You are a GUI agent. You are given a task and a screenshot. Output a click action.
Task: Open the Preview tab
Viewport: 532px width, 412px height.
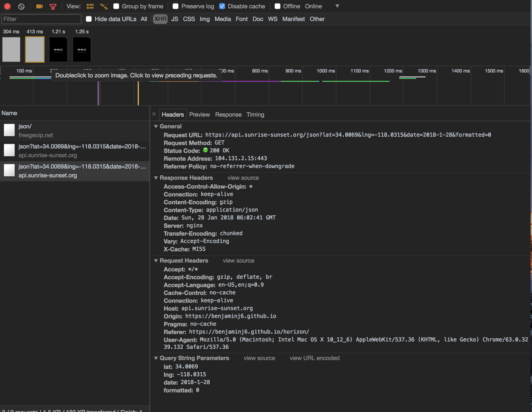[x=199, y=115]
